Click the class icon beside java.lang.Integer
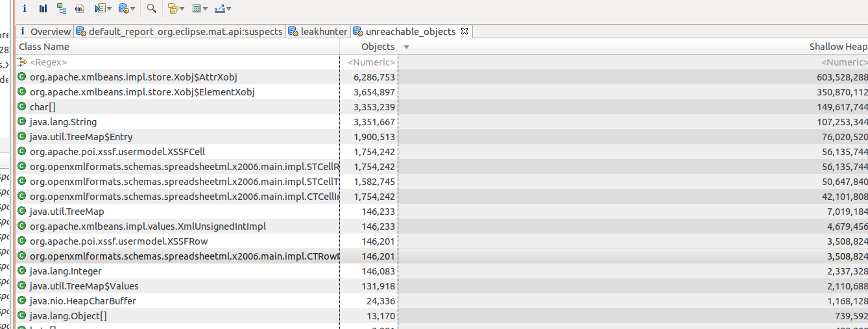This screenshot has width=868, height=329. [21, 271]
